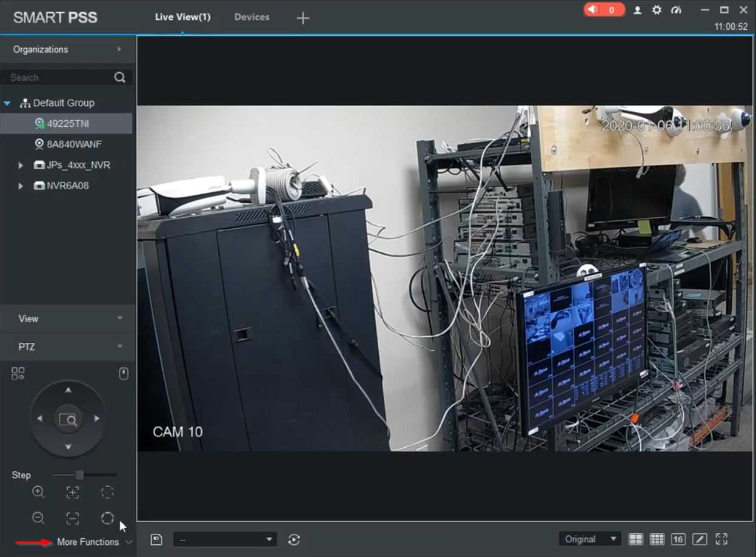The image size is (756, 557).
Task: Toggle PTZ mouse control icon
Action: click(124, 374)
